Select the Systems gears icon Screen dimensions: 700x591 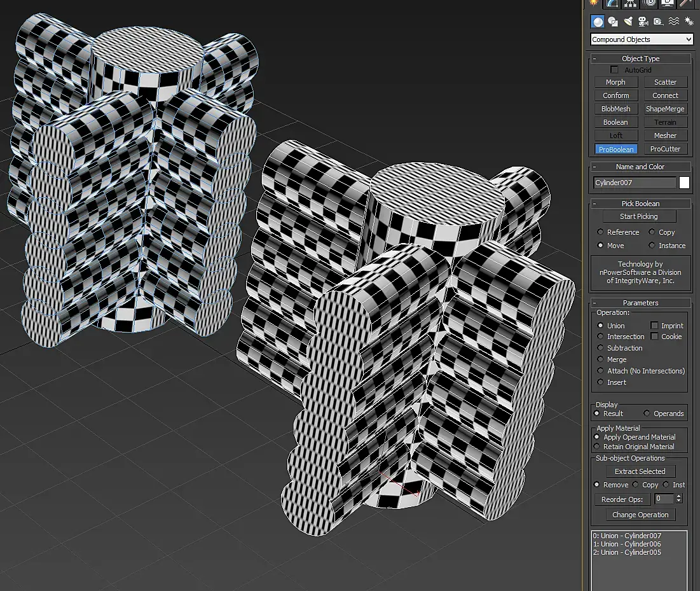[689, 22]
